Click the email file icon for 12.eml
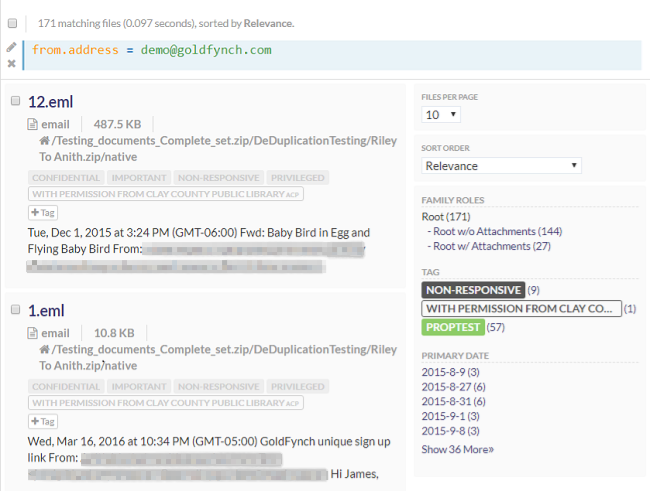Image resolution: width=650 pixels, height=491 pixels. [33, 125]
